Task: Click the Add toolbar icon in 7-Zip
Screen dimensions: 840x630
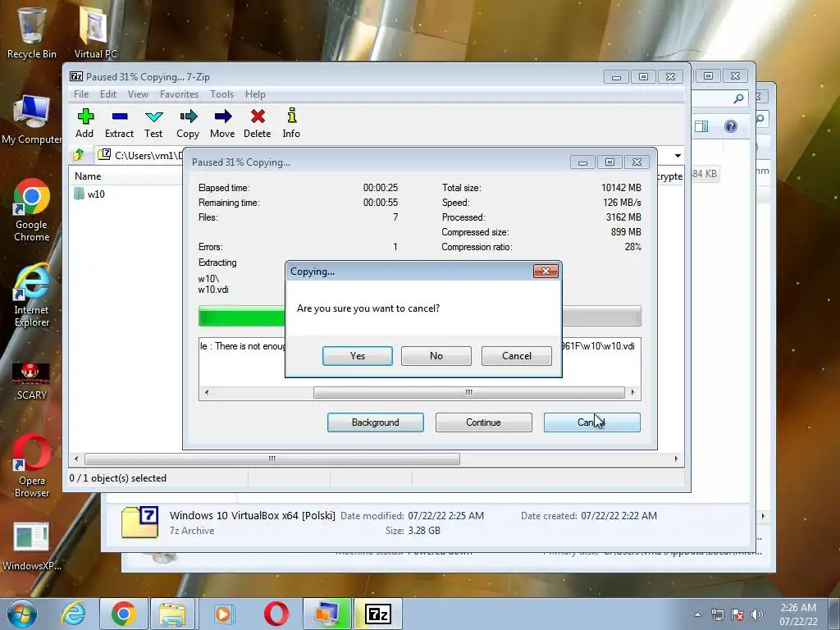Action: coord(84,123)
